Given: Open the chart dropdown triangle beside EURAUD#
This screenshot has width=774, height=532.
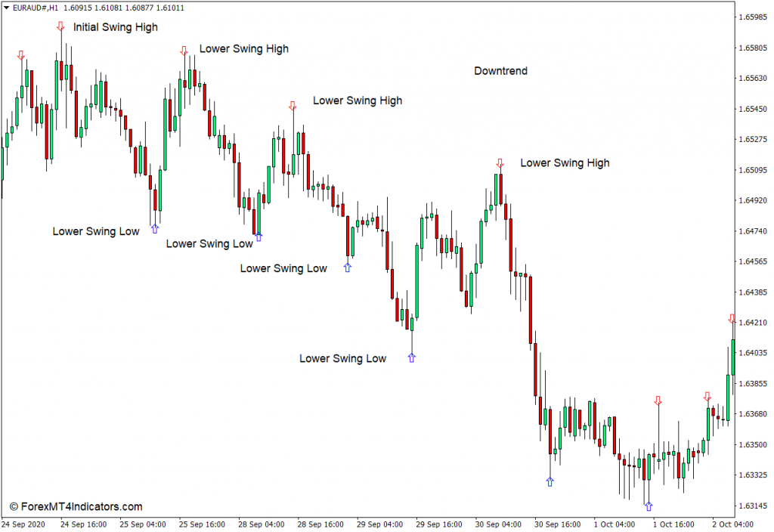Looking at the screenshot, I should [6, 8].
